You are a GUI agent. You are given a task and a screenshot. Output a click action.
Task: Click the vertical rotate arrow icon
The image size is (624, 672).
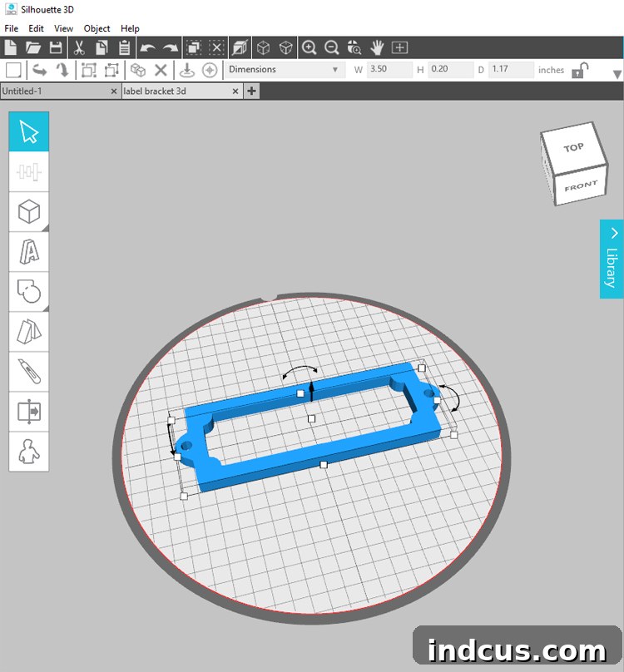click(x=62, y=70)
